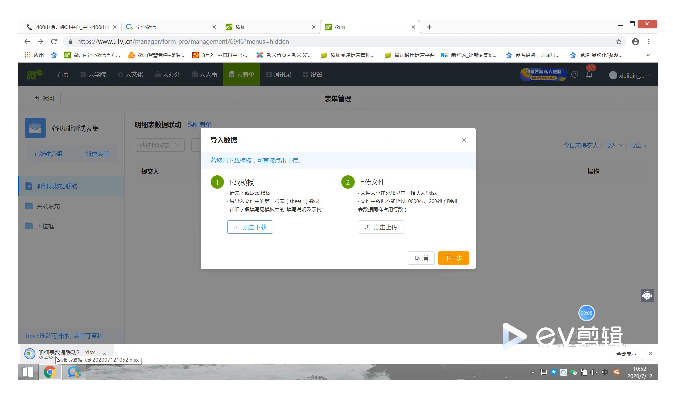Click the upload file button in step 2
Viewport: 673px width, 399px height.
click(x=381, y=227)
